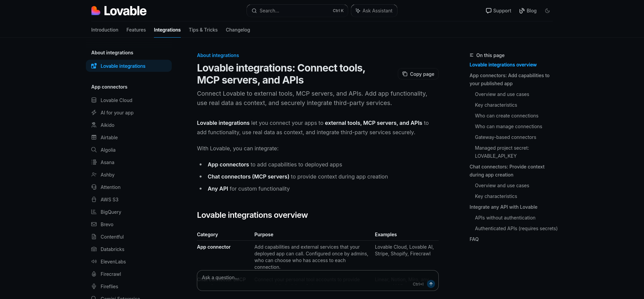This screenshot has width=644, height=299.
Task: Switch to the Tips & Tricks tab
Action: 203,30
